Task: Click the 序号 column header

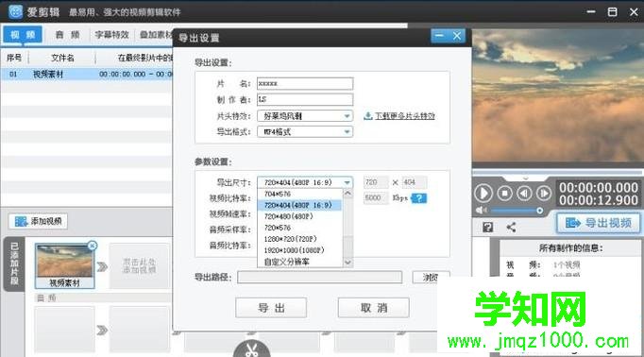Action: tap(14, 58)
